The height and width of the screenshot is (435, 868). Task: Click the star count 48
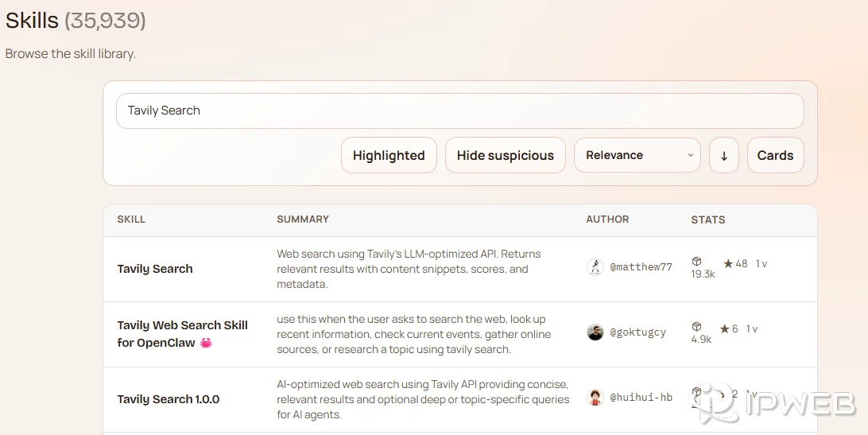click(x=735, y=264)
